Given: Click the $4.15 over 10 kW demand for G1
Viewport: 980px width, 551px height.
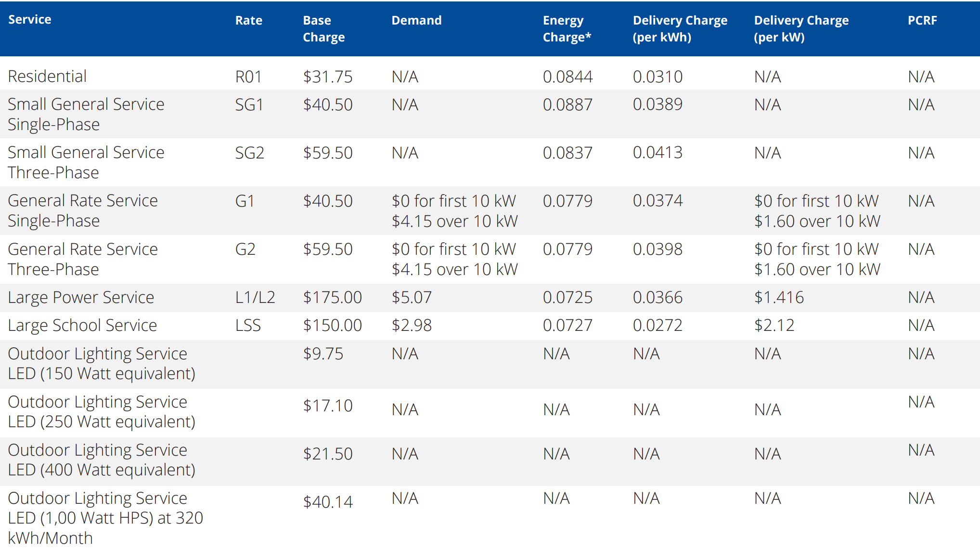Looking at the screenshot, I should coord(454,221).
